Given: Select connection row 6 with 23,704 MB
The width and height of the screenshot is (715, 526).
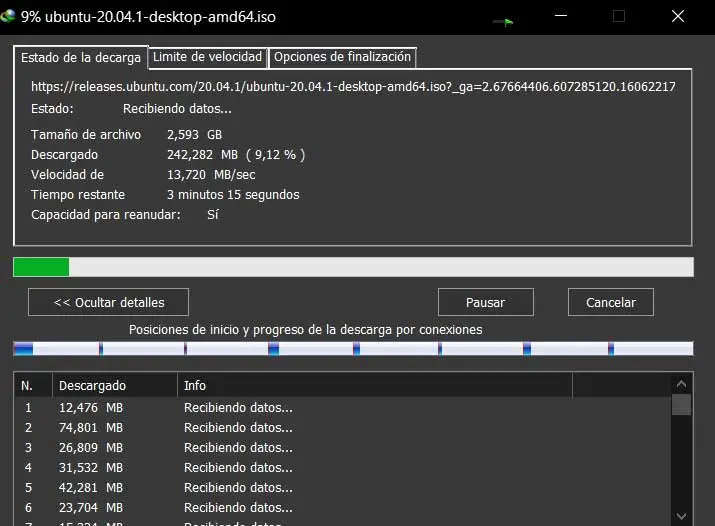Looking at the screenshot, I should (x=342, y=508).
